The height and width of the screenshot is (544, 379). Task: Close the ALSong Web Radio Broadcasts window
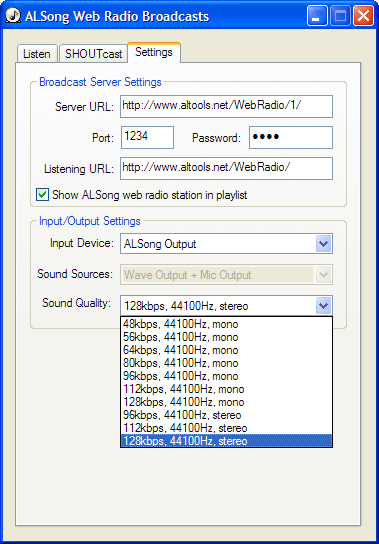pyautogui.click(x=363, y=16)
